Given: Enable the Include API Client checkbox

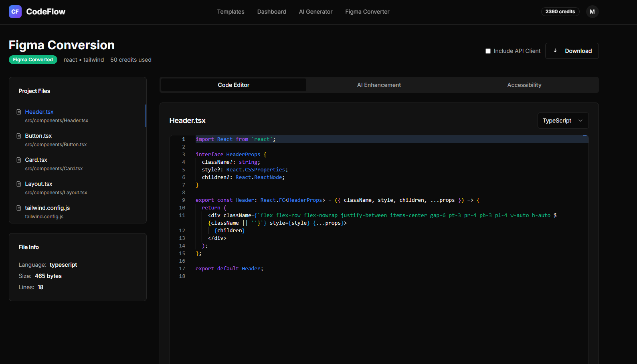Looking at the screenshot, I should [x=488, y=51].
